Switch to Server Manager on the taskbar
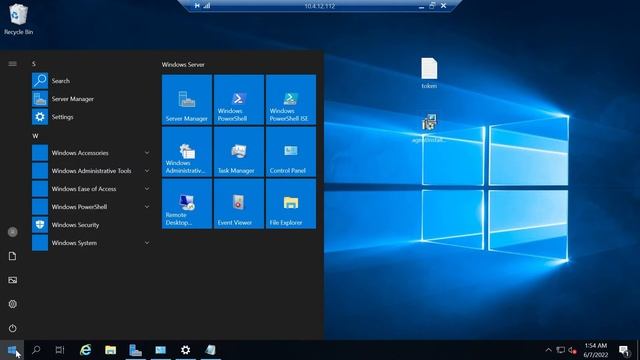This screenshot has height=360, width=640. [136, 350]
